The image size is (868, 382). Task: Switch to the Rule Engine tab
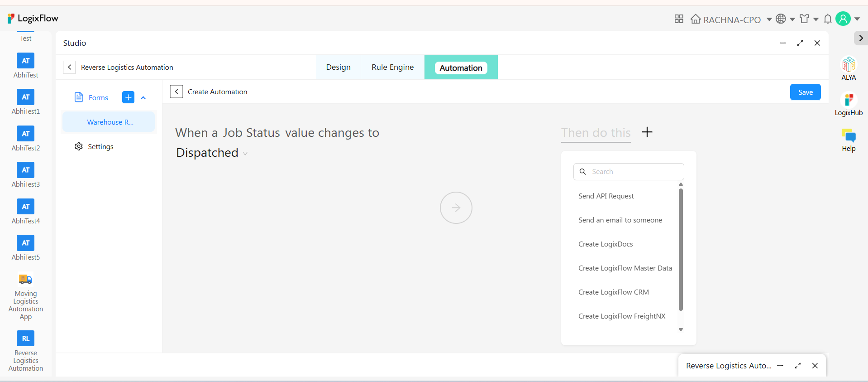pos(393,67)
